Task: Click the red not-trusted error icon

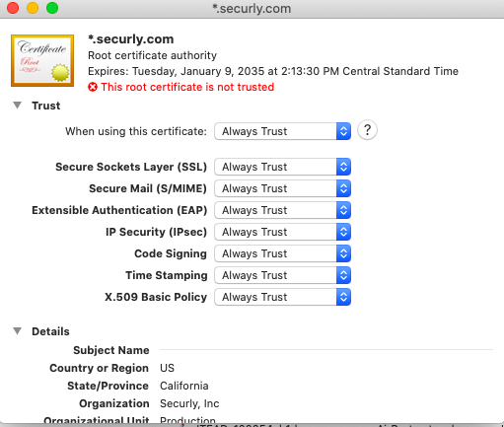Action: click(x=93, y=87)
